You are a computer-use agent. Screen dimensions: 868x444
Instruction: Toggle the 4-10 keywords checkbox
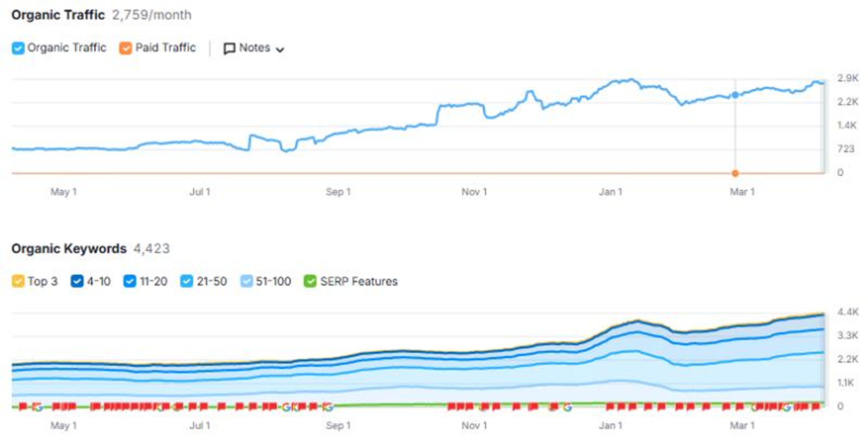click(77, 282)
